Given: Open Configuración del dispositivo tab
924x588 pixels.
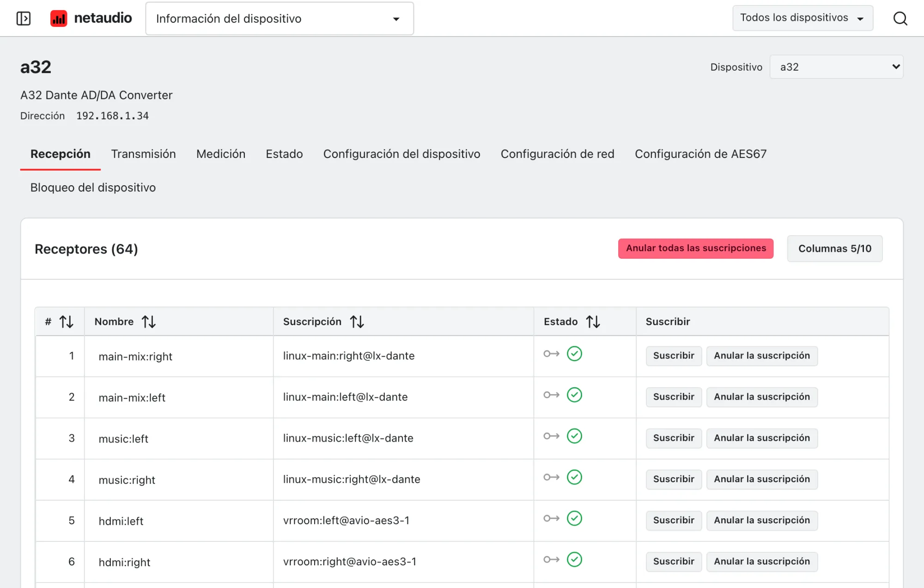Looking at the screenshot, I should click(402, 154).
